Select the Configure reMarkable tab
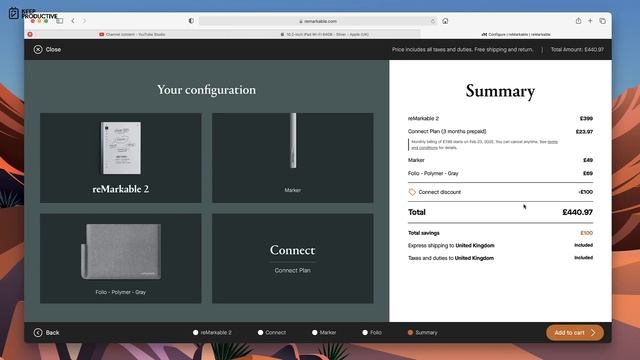 click(x=516, y=34)
